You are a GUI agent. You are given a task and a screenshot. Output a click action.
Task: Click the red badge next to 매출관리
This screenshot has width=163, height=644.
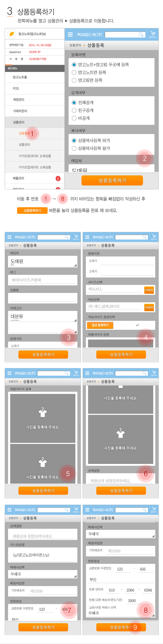pos(58,178)
